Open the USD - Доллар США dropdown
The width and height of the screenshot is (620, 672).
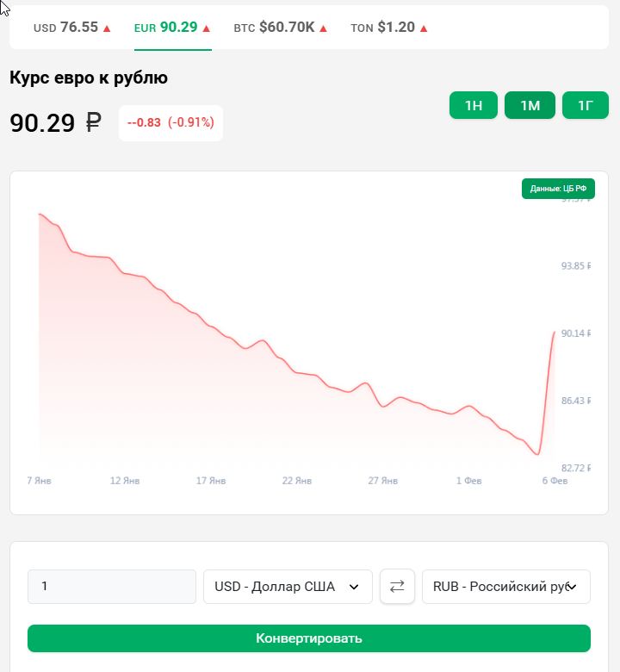coord(288,587)
